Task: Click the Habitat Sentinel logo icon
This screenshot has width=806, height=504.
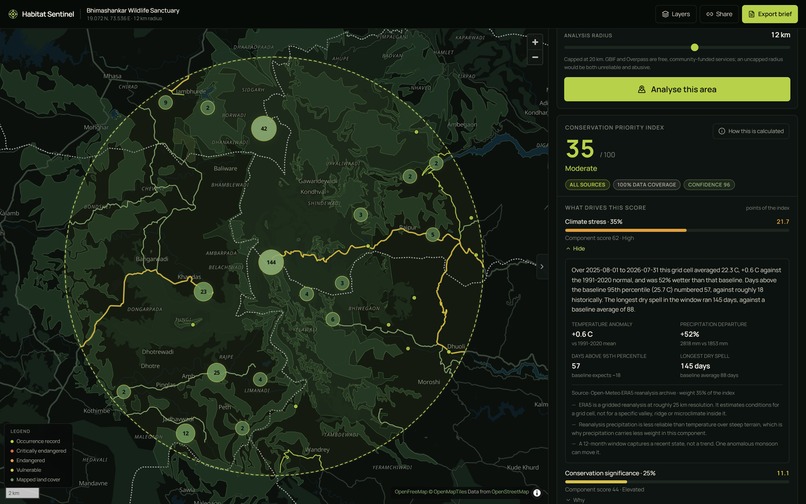Action: pyautogui.click(x=13, y=14)
